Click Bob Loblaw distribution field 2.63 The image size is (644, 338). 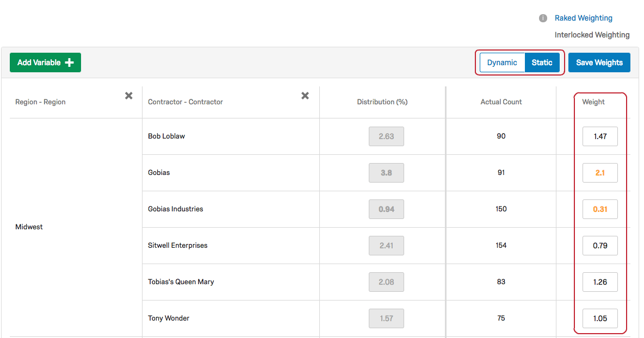pyautogui.click(x=387, y=136)
